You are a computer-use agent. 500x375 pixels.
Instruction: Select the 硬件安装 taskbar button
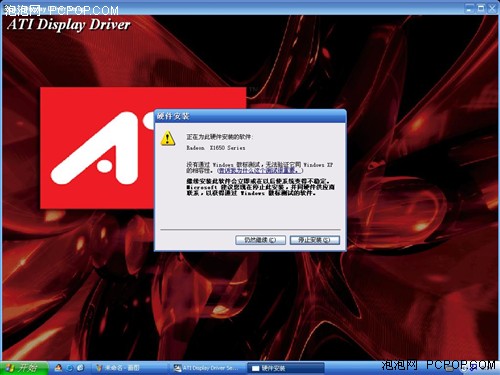286,368
